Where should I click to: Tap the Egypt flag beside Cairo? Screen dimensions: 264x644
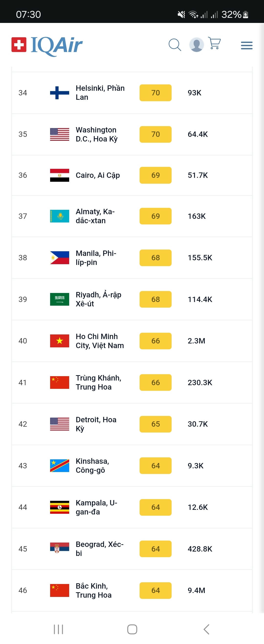click(x=60, y=175)
